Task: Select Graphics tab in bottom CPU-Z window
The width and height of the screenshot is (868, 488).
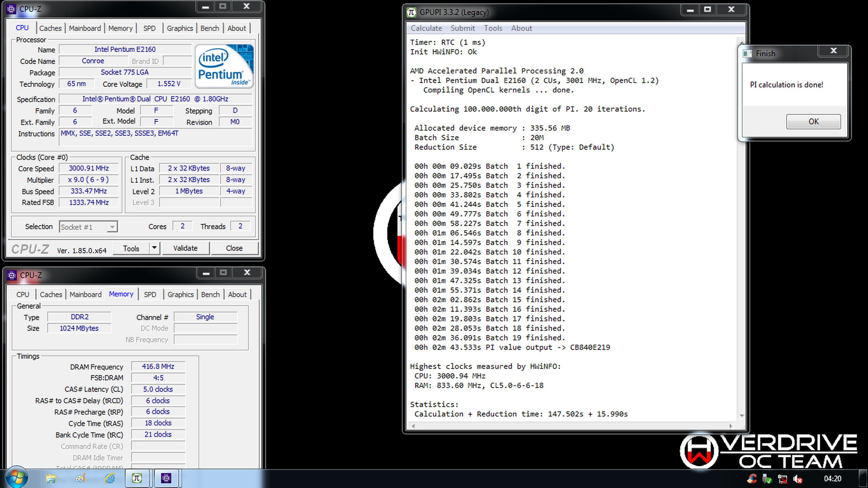Action: [x=180, y=294]
